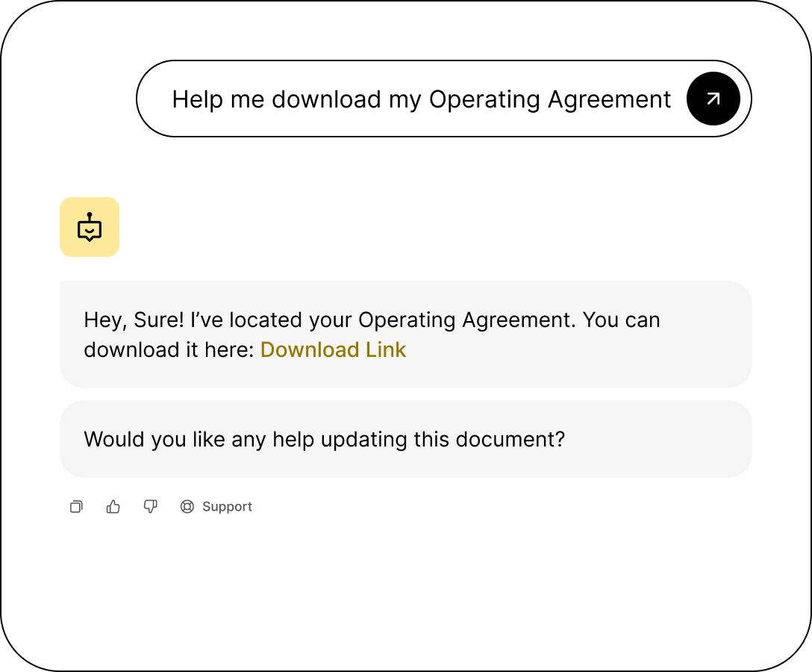812x672 pixels.
Task: Open the Download Link
Action: pos(333,349)
